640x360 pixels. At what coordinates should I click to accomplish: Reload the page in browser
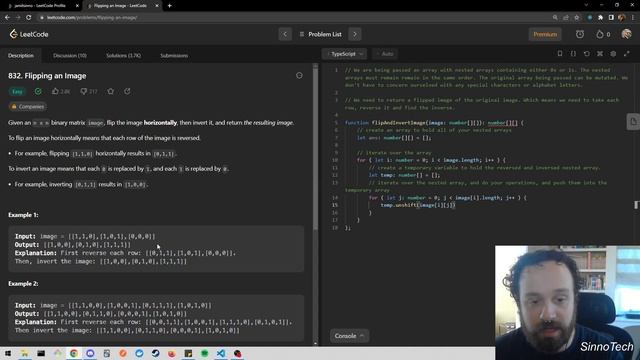coord(29,18)
